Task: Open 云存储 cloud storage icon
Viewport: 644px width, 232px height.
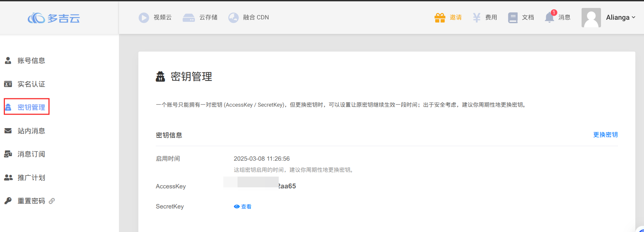Action: click(189, 18)
